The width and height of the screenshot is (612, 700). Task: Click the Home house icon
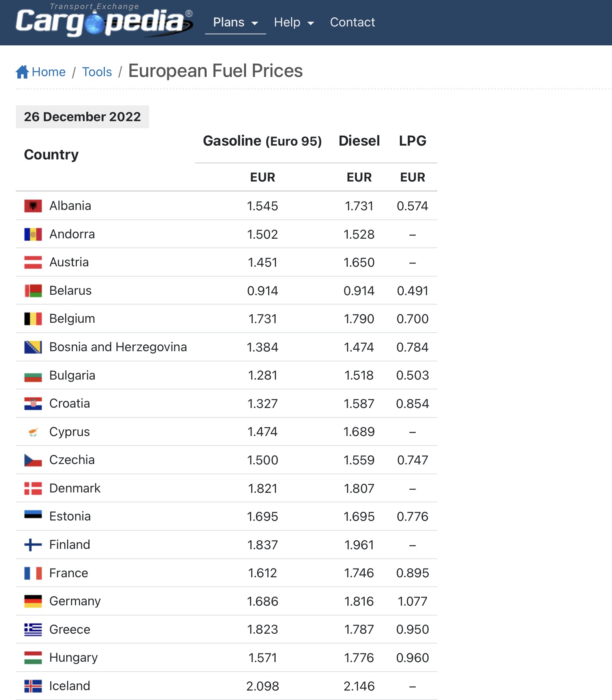pyautogui.click(x=22, y=72)
